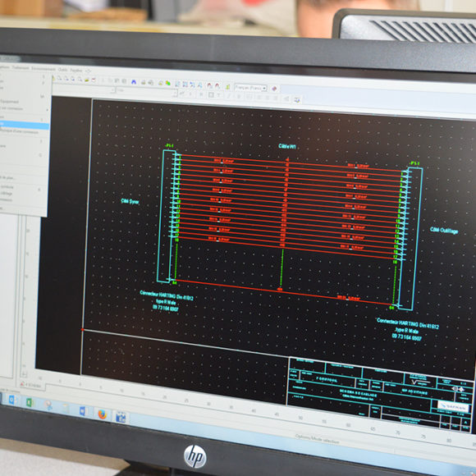The height and width of the screenshot is (476, 476).
Task: Open the empty combo box in second toolbar row
Action: [146, 91]
